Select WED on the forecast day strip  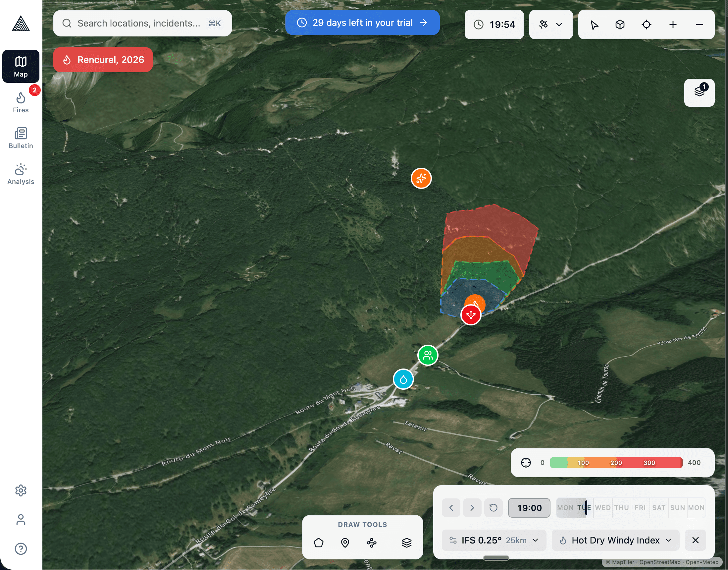tap(602, 508)
